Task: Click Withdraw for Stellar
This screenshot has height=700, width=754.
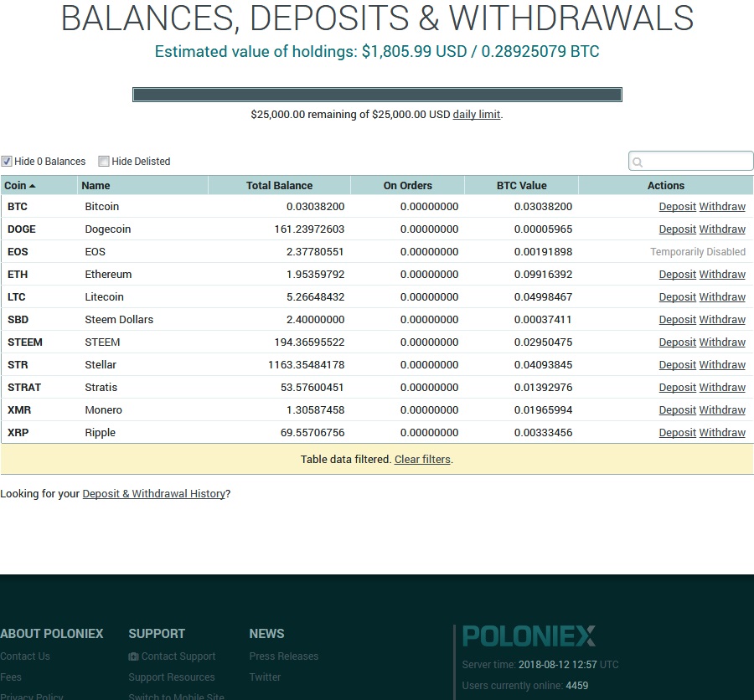Action: [722, 365]
